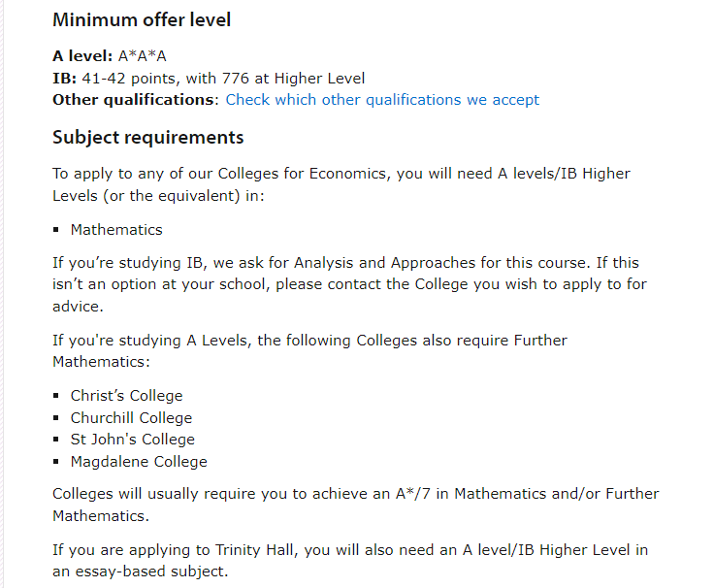Click the Churchill College list item
714x588 pixels.
click(131, 417)
